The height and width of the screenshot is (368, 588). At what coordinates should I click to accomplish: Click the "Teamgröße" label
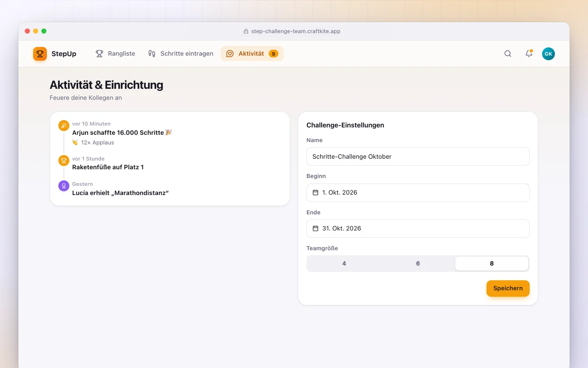322,248
